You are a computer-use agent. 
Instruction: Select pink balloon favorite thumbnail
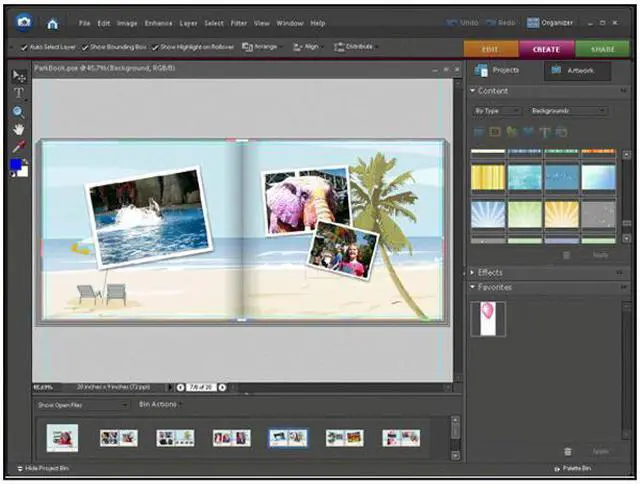[488, 319]
